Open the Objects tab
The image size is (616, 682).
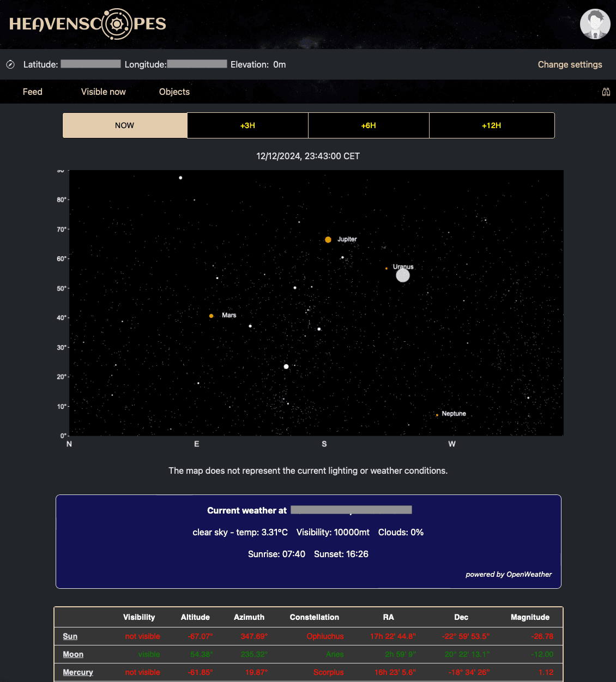point(174,92)
